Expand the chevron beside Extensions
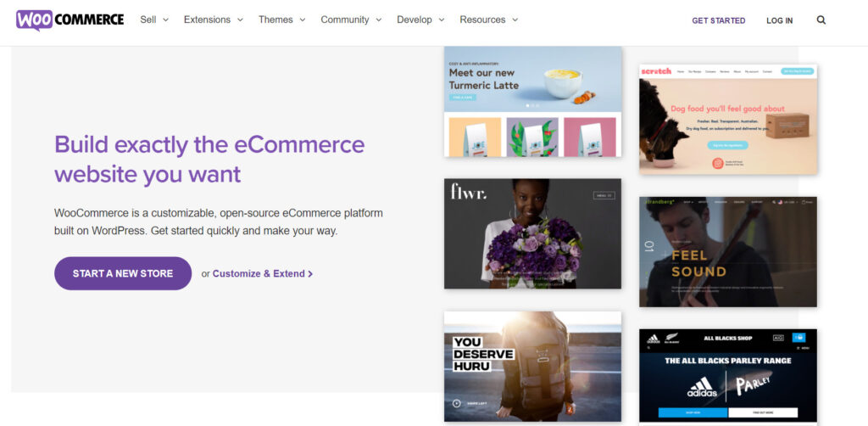Screen dimensions: 868x426 pyautogui.click(x=240, y=20)
